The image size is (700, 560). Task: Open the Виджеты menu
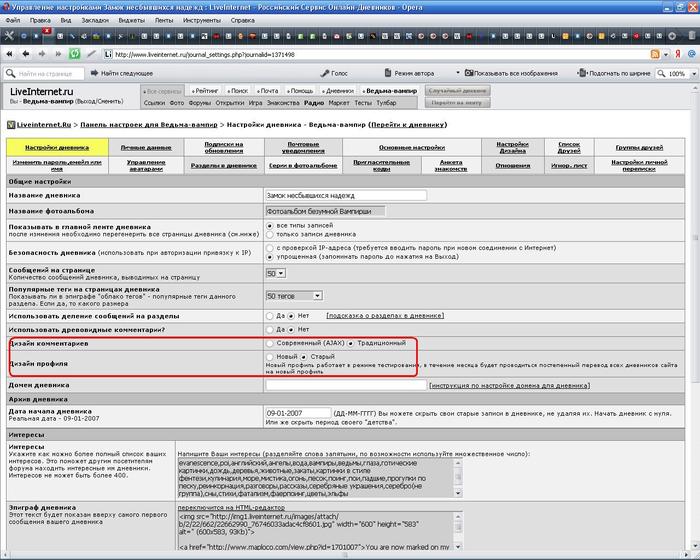131,20
